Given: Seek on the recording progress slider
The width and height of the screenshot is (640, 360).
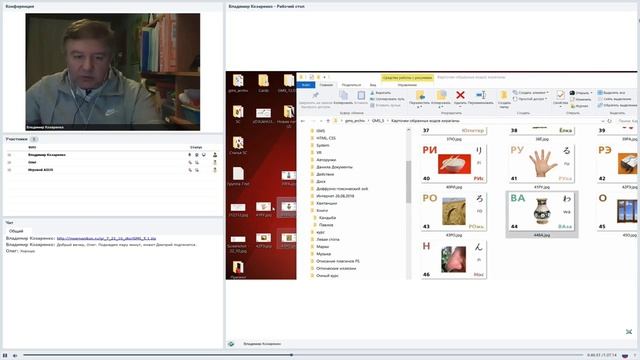Looking at the screenshot, I should (302, 355).
